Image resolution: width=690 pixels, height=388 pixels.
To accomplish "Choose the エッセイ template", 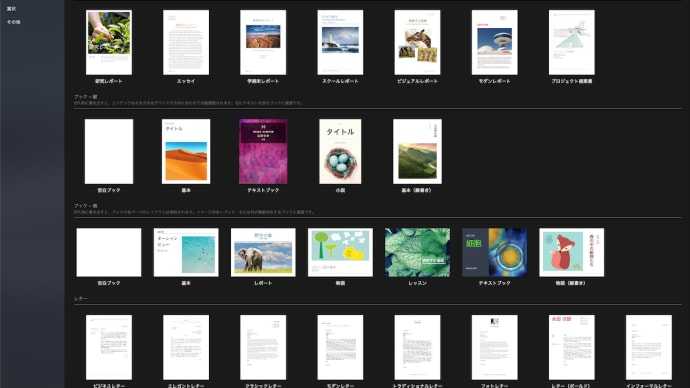I will point(186,42).
